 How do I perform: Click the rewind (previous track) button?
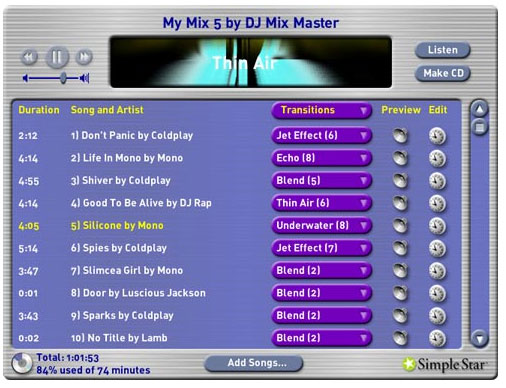click(29, 57)
